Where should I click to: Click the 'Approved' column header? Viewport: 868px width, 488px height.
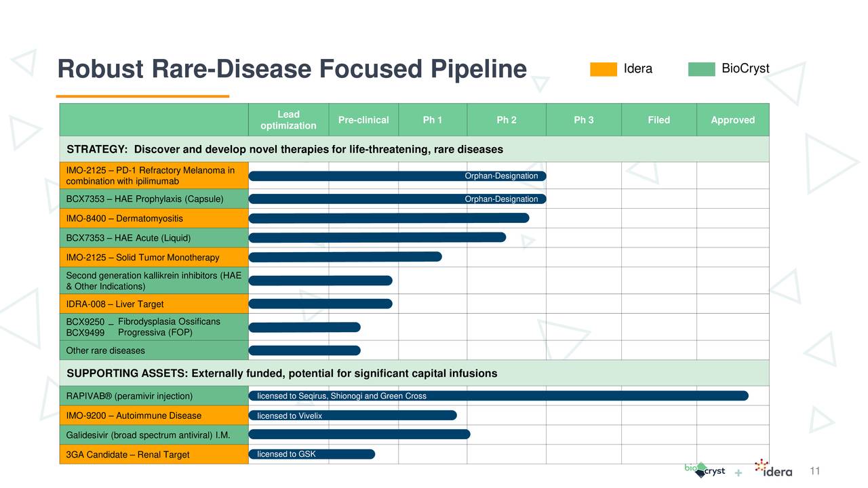[732, 120]
